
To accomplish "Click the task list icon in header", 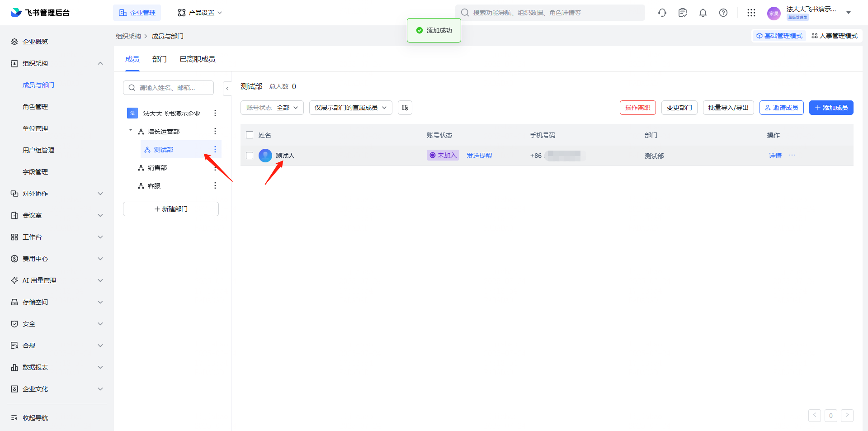I will pyautogui.click(x=682, y=13).
